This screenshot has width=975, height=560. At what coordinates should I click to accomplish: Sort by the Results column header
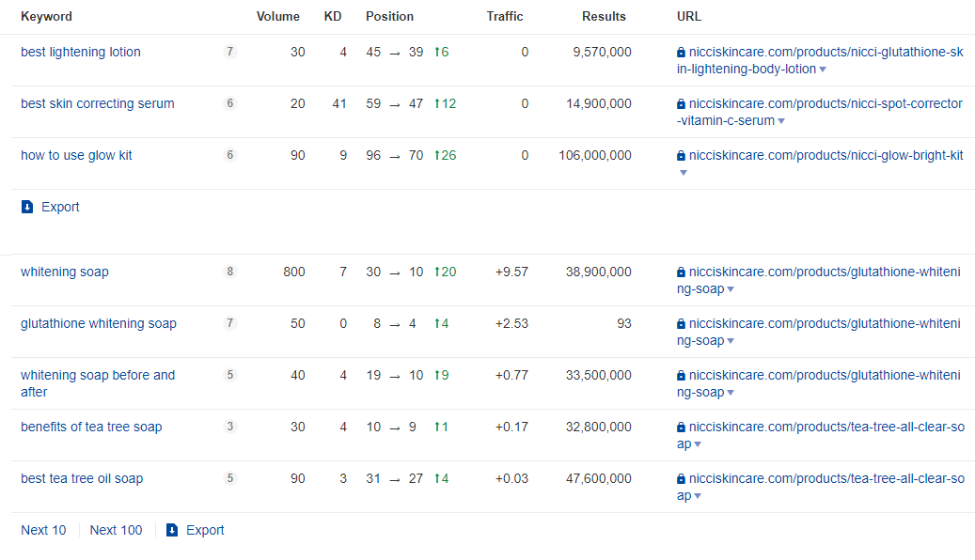[x=604, y=17]
